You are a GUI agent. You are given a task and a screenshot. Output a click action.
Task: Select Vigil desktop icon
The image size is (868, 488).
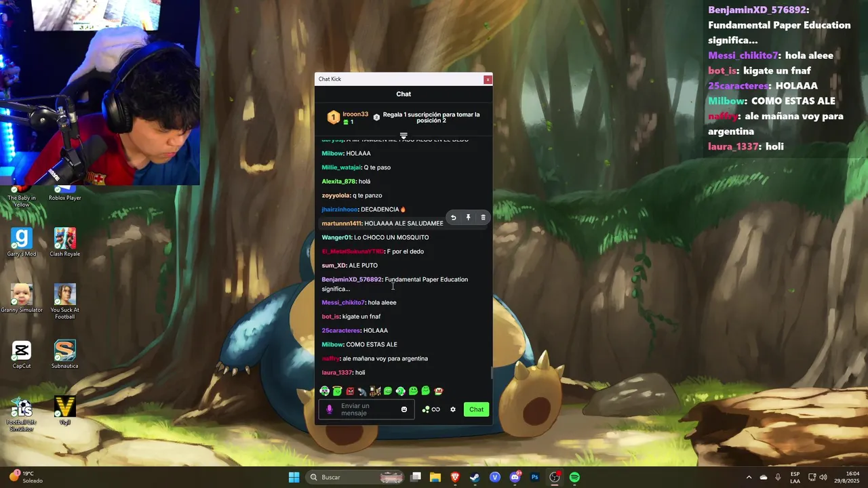65,411
